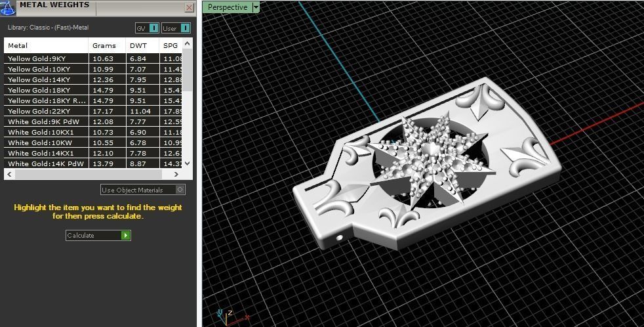Screen dimensions: 644x327
Task: Sort by the SPG column header
Action: [x=171, y=46]
